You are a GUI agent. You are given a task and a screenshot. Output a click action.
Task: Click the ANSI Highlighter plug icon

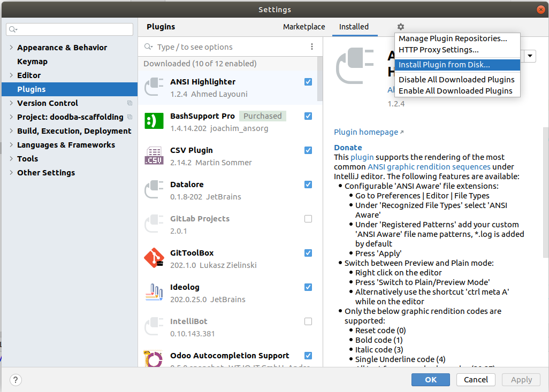[x=154, y=87]
